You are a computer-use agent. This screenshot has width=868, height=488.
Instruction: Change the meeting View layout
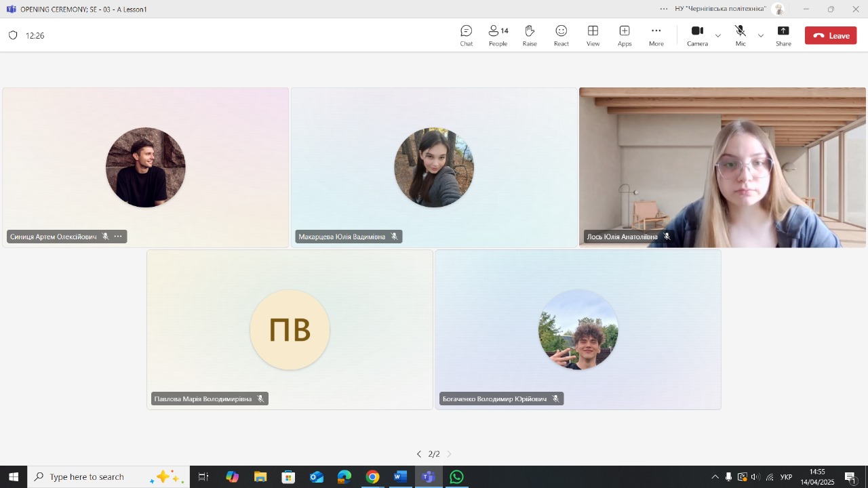(x=593, y=35)
